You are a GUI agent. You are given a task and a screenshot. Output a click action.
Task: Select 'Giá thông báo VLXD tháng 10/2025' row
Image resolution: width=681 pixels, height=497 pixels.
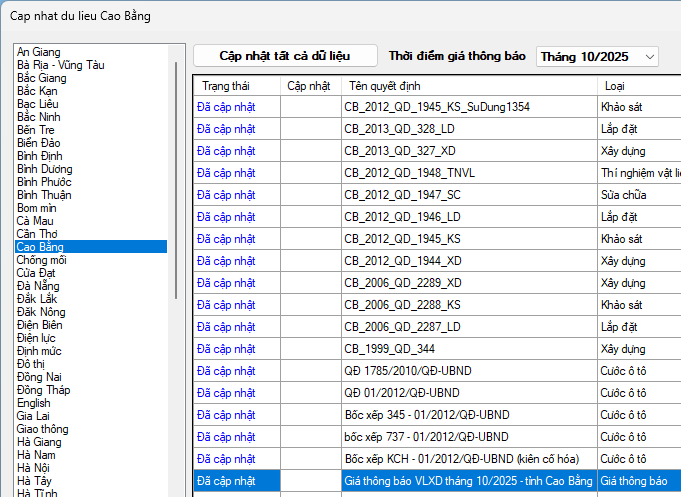click(467, 481)
